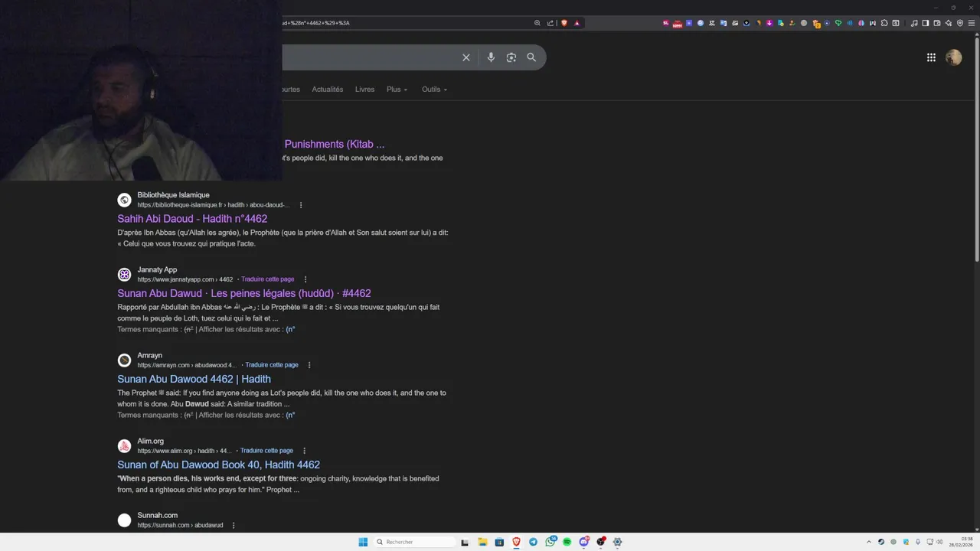Open more options for Bibliothèque Islamique result

pos(301,205)
